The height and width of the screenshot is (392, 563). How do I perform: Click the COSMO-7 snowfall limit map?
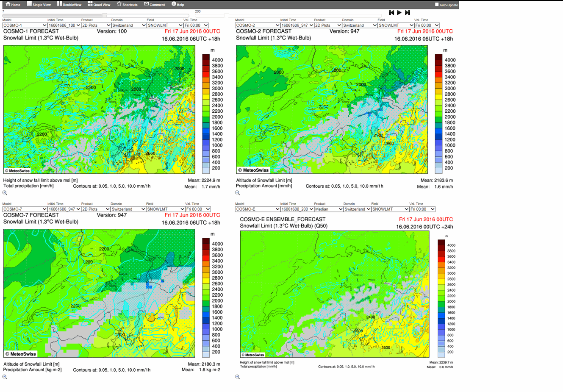[99, 293]
